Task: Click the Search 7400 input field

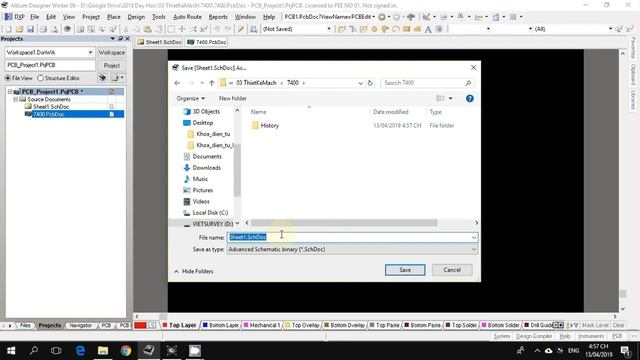Action: pos(427,83)
